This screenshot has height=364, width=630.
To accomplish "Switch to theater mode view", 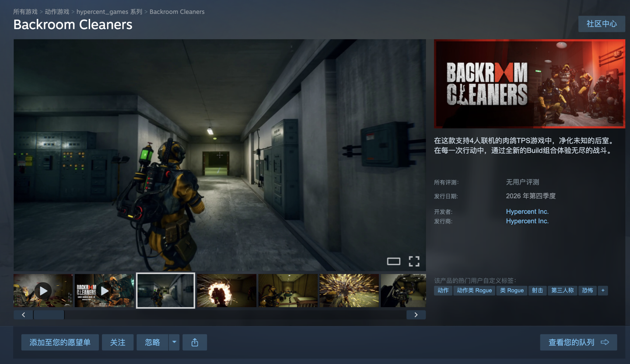I will click(394, 261).
